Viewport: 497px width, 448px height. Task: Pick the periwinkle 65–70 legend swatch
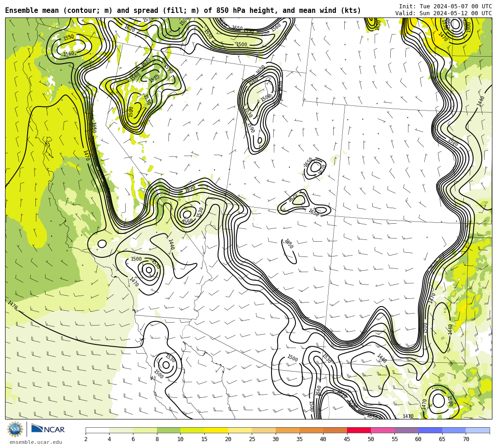click(x=454, y=430)
